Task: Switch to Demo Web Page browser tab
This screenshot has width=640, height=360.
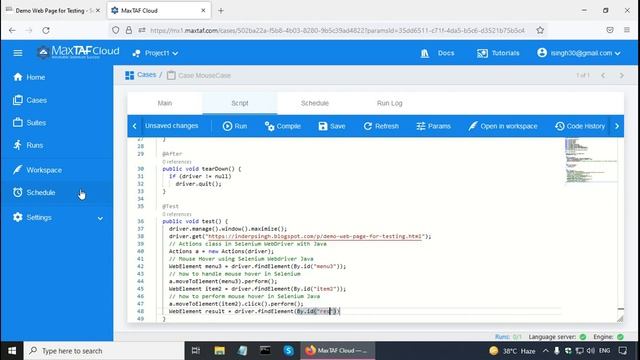Action: 53,11
